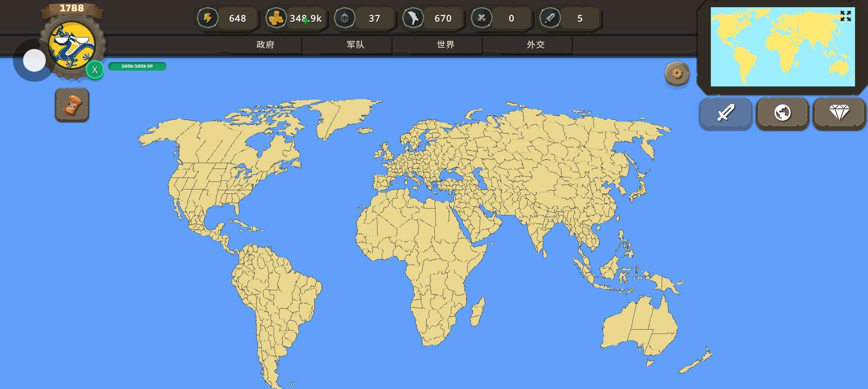Open the 政府 menu tab
Viewport: 868px width, 389px height.
(x=265, y=45)
